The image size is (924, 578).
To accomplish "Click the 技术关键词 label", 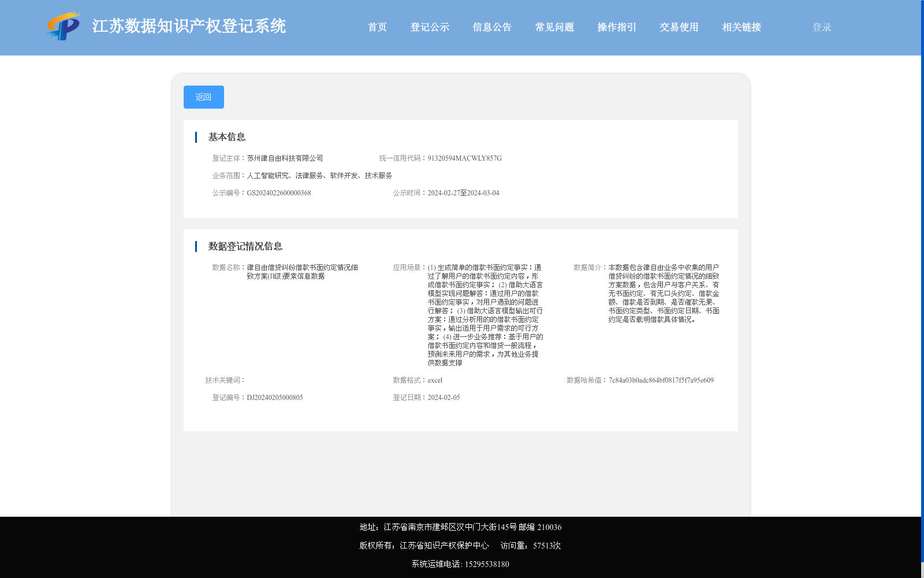I will tap(226, 380).
